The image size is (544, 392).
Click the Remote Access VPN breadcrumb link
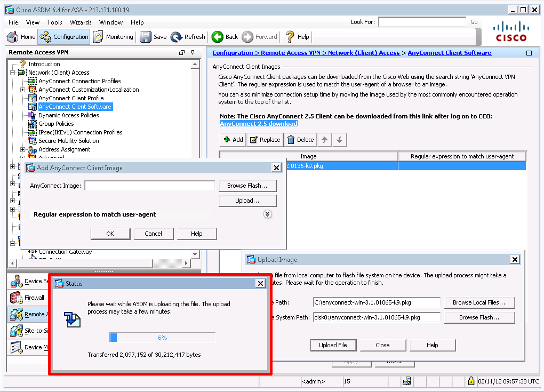(291, 53)
